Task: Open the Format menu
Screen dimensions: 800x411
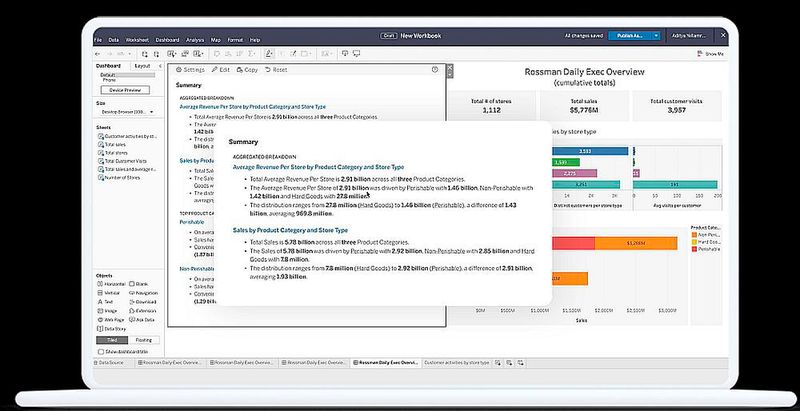Action: 235,40
